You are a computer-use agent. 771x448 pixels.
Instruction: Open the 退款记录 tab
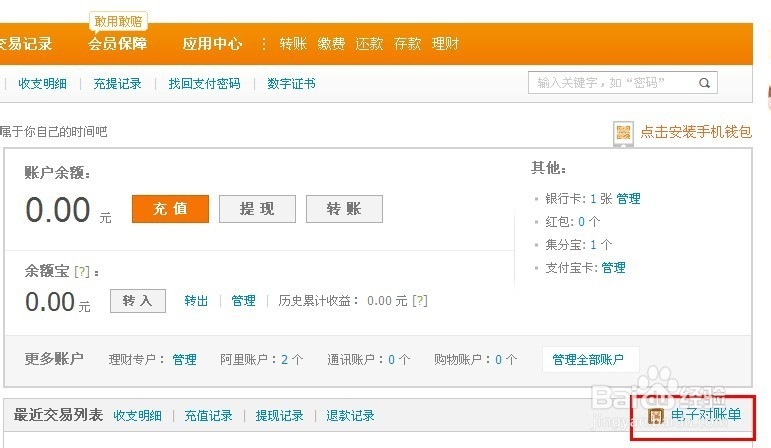[x=350, y=416]
